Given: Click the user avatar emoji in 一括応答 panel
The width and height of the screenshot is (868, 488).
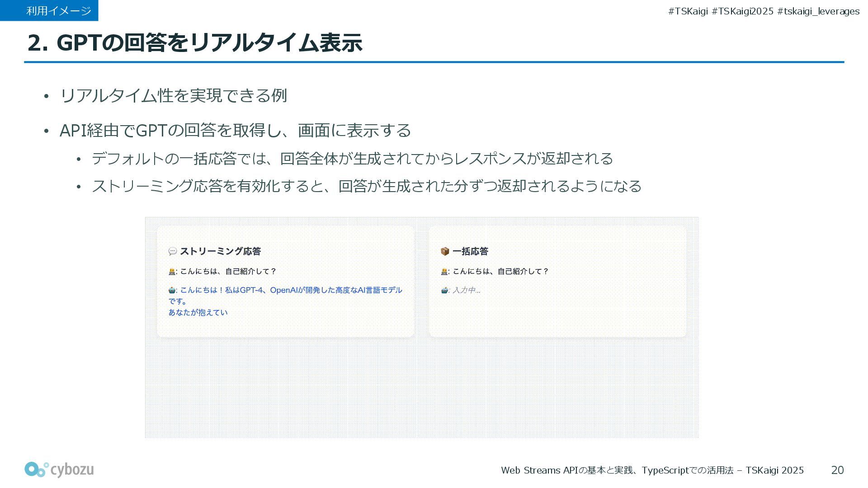Looking at the screenshot, I should [x=444, y=272].
